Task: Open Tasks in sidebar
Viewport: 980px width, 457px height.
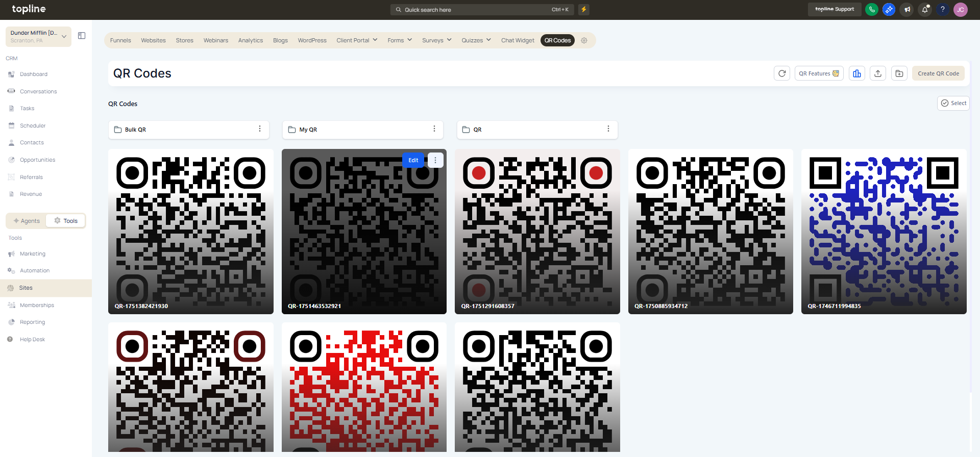Action: click(x=27, y=109)
